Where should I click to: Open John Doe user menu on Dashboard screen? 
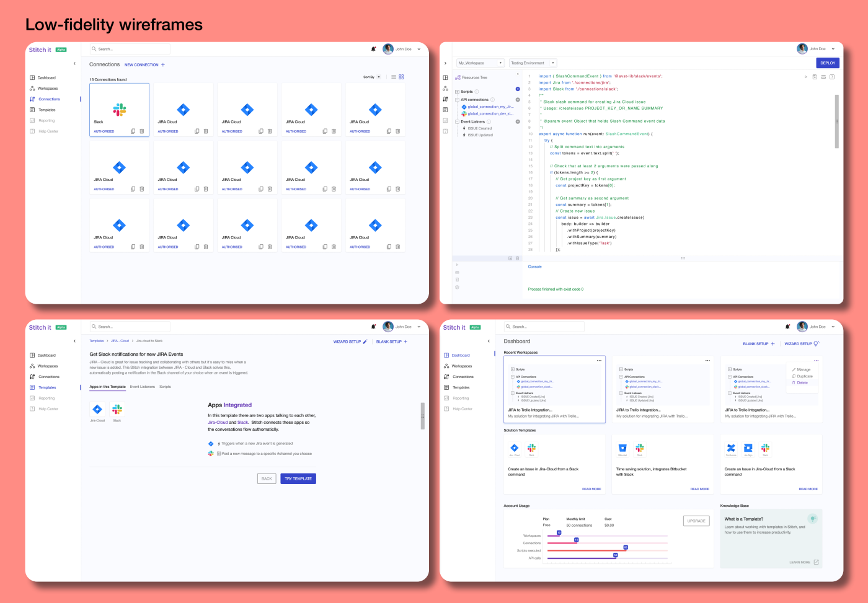(816, 327)
